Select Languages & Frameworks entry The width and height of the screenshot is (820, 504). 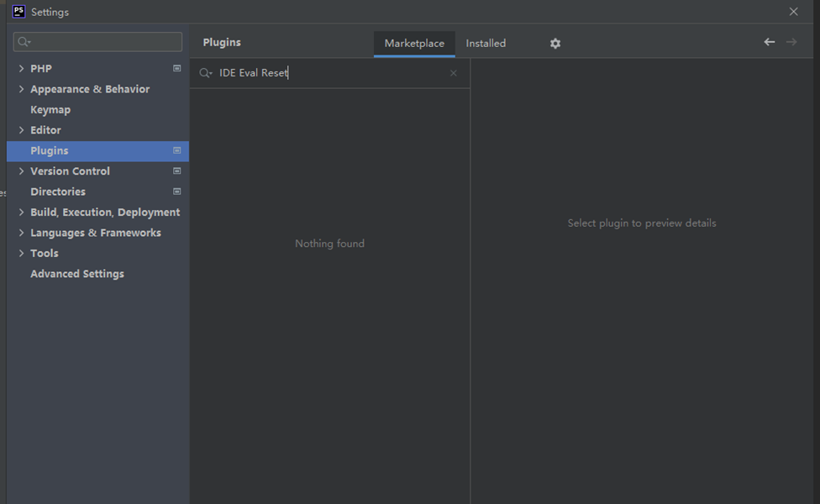97,233
